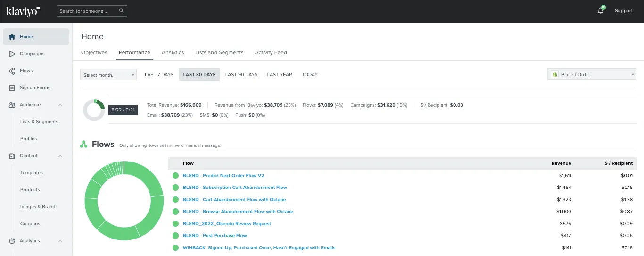Click the small revenue donut chart

[x=94, y=110]
